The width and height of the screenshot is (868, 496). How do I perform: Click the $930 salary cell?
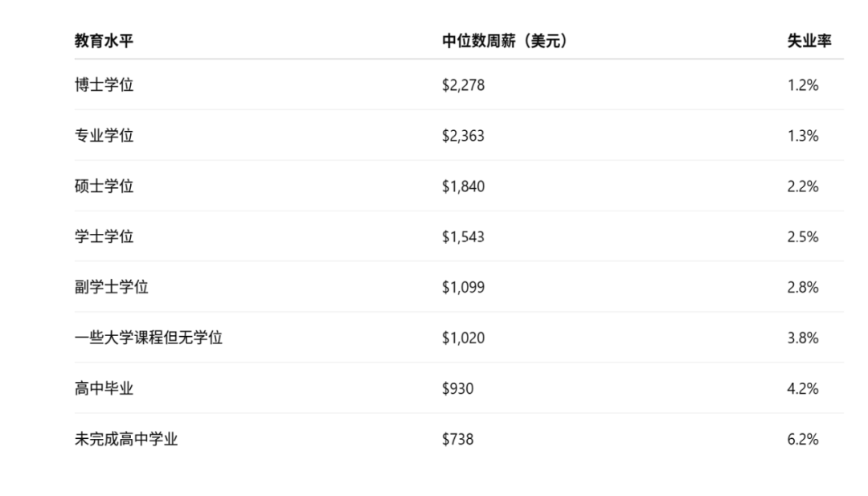click(458, 388)
